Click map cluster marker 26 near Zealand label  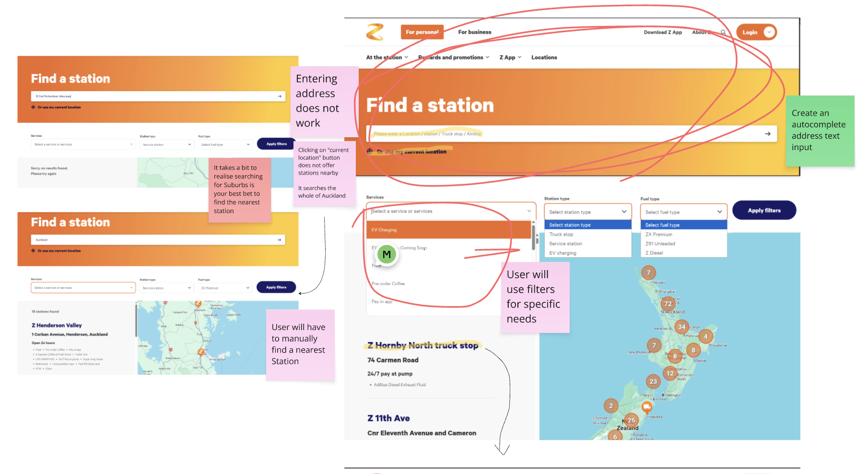631,420
